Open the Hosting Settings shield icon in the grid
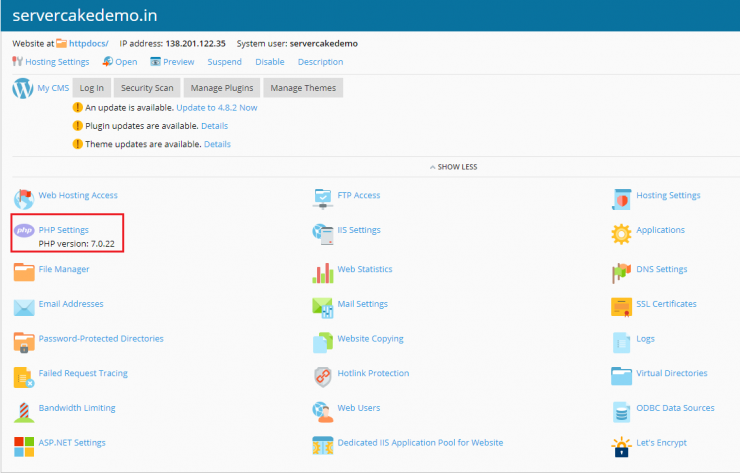This screenshot has width=740, height=473. (622, 199)
